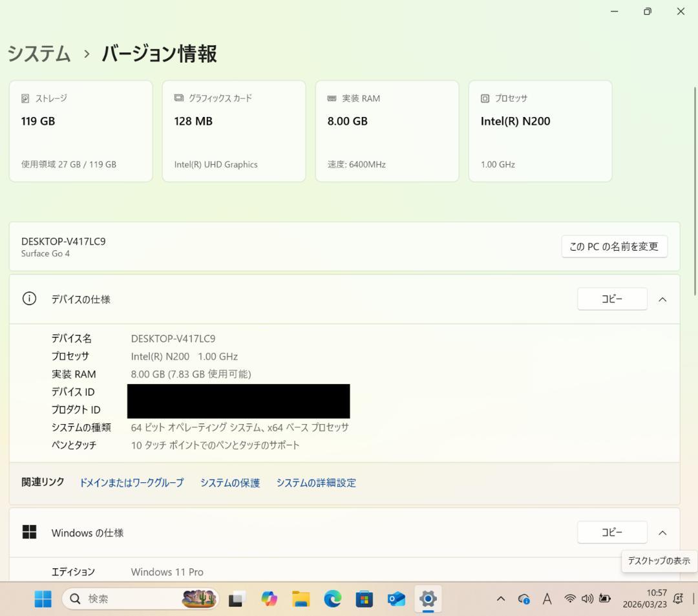This screenshot has width=698, height=616.
Task: Select the 10 タッチ ポイント pen and touch value
Action: [x=215, y=445]
